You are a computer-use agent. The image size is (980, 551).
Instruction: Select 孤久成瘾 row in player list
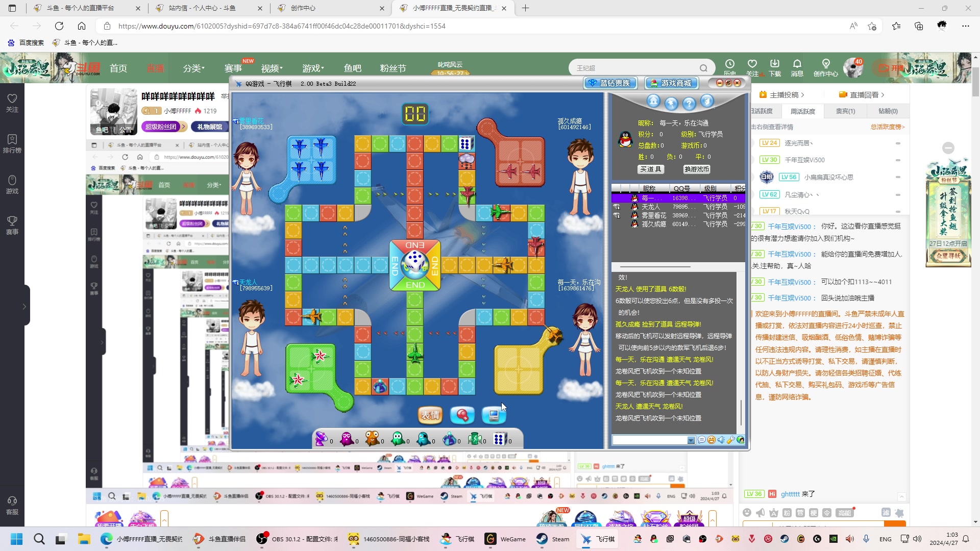point(678,224)
